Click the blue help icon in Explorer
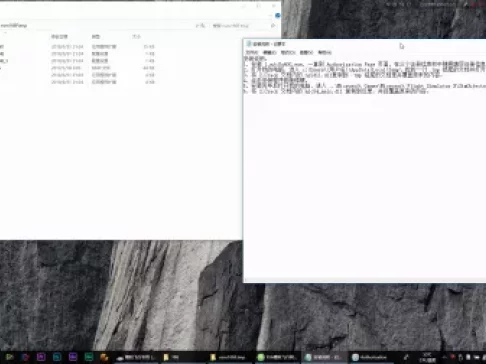Image resolution: width=486 pixels, height=364 pixels. click(277, 15)
